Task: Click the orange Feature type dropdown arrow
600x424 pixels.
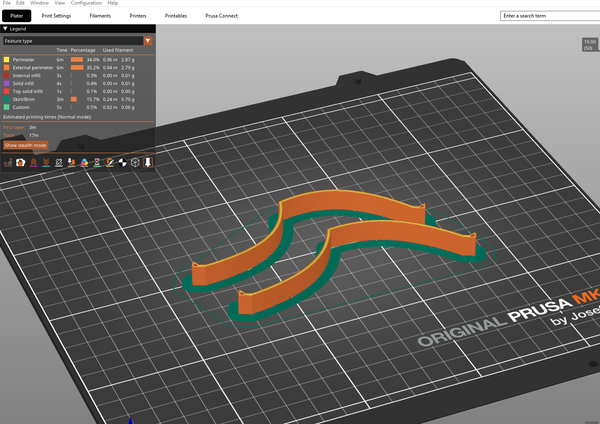Action: pos(148,41)
